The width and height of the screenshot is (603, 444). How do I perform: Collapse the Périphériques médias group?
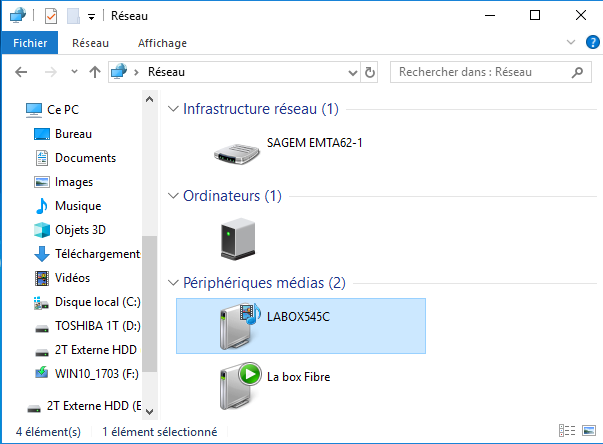pos(173,283)
